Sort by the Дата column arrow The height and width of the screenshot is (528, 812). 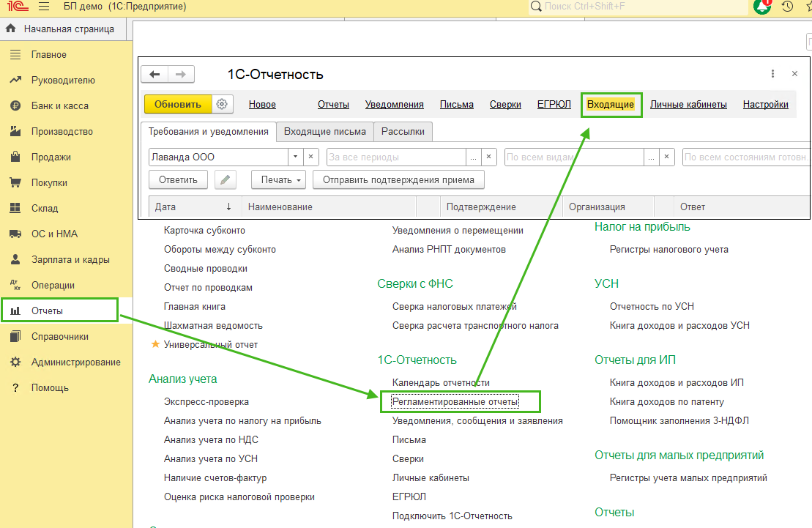tap(228, 207)
